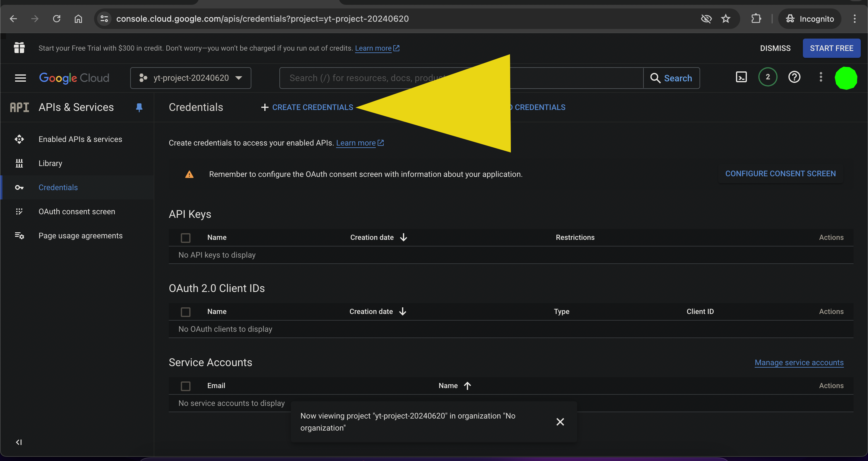Open APIs & Services section title

pyautogui.click(x=76, y=108)
